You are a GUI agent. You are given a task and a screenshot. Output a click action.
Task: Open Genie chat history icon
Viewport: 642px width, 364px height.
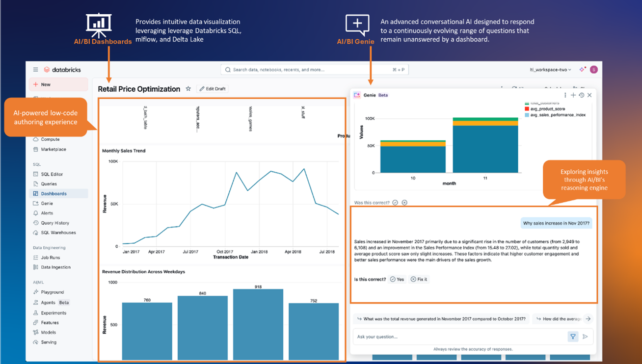coord(582,95)
